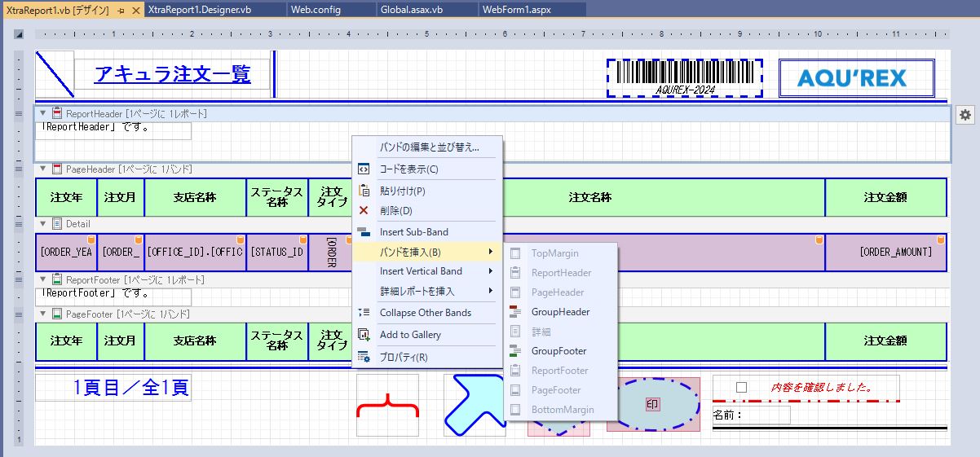The height and width of the screenshot is (457, 980).
Task: Click the gear smart-tag icon on ReportHeader
Action: tap(965, 115)
